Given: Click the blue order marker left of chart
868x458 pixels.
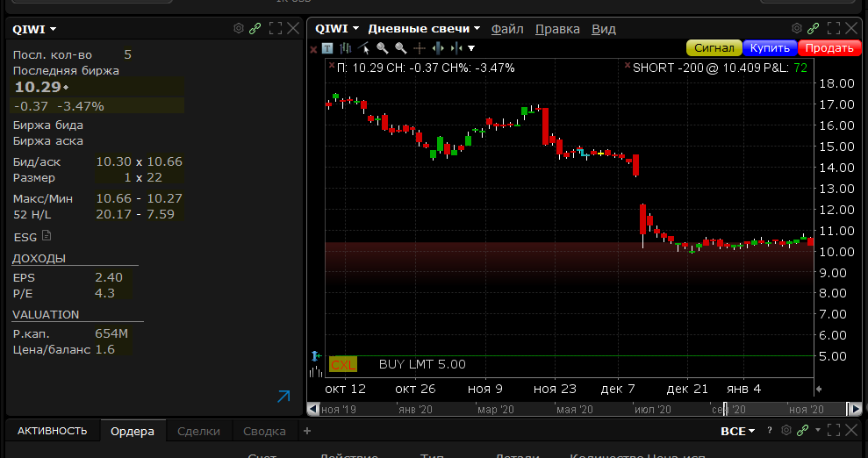Looking at the screenshot, I should click(x=316, y=355).
